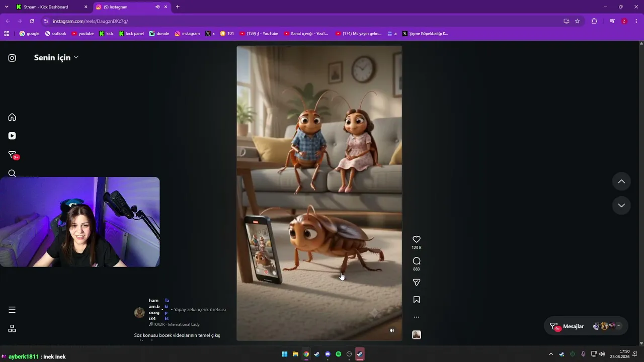
Task: Open the 'kick' bookmark
Action: click(106, 34)
